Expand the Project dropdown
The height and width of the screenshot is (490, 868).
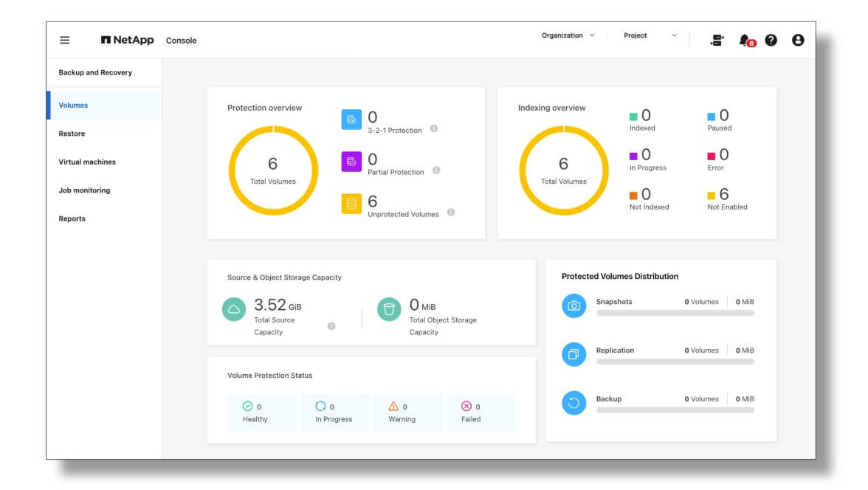click(650, 35)
